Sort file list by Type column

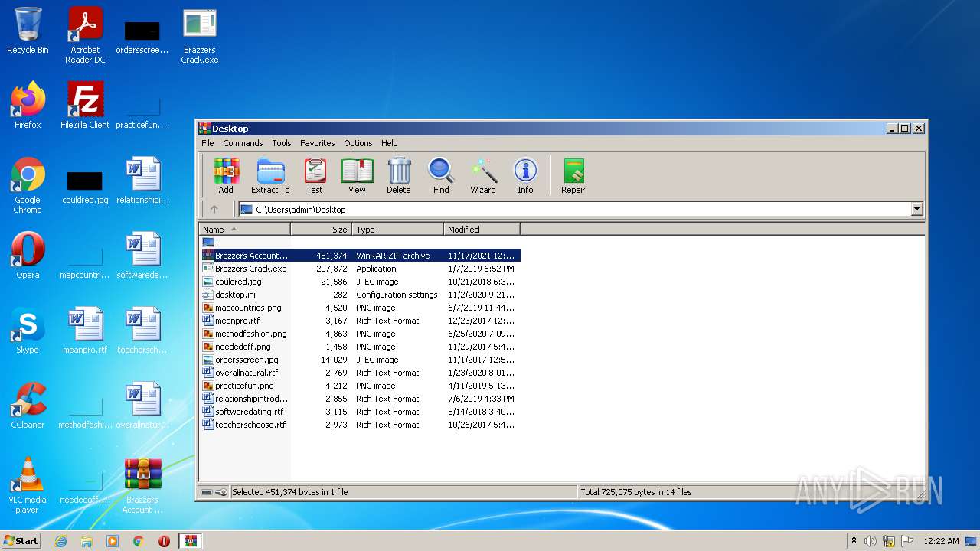(398, 229)
